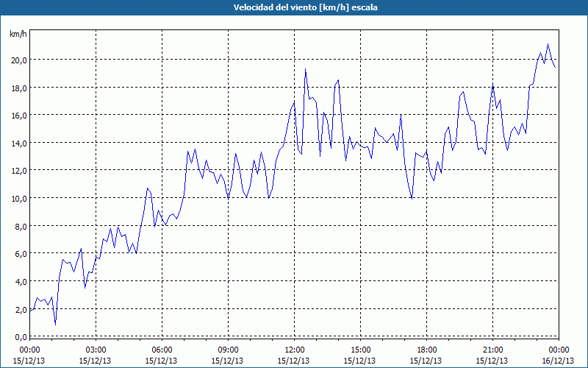Click the 21:00 time axis label

(492, 350)
